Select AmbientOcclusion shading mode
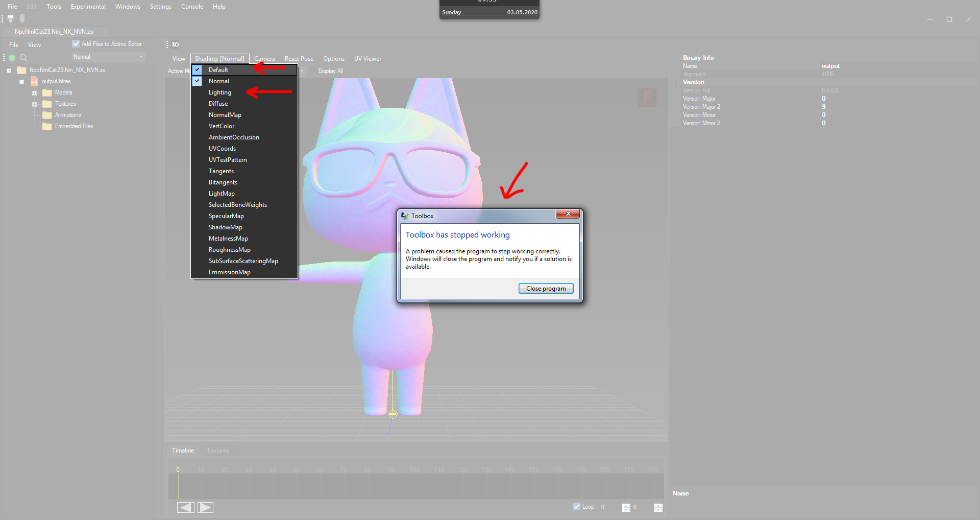 pos(244,137)
